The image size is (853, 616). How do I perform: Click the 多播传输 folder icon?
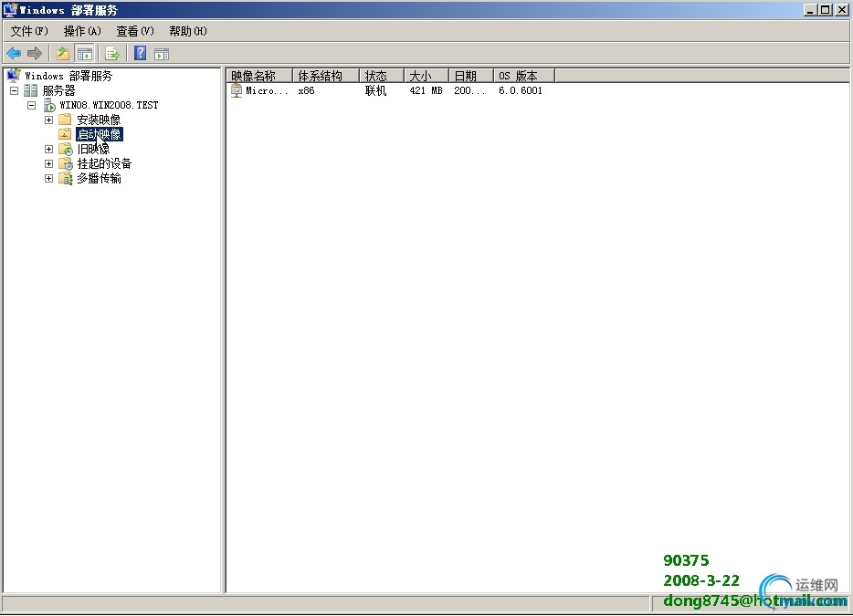pos(65,178)
